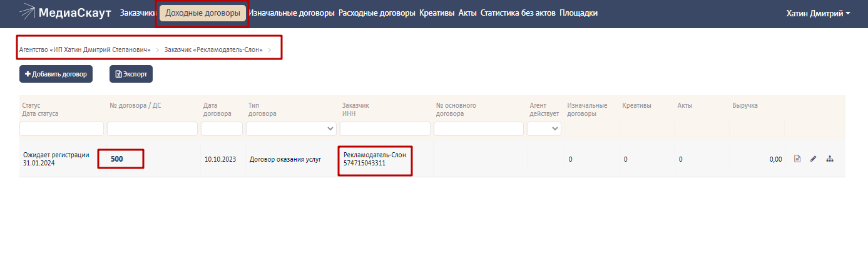Screen dimensions: 868x255
Task: Follow the agency «ИП Хатин Дмитрий Степанович» breadcrumb
Action: tap(85, 49)
